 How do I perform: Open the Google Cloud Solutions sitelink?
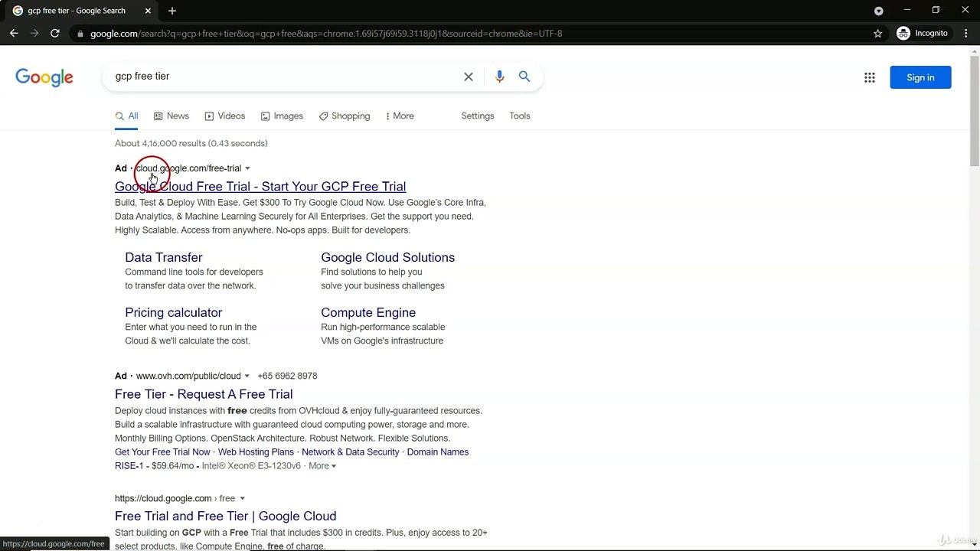point(388,258)
